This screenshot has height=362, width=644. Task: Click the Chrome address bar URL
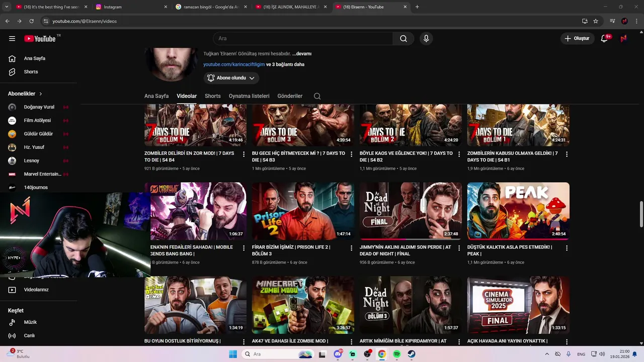tap(85, 21)
